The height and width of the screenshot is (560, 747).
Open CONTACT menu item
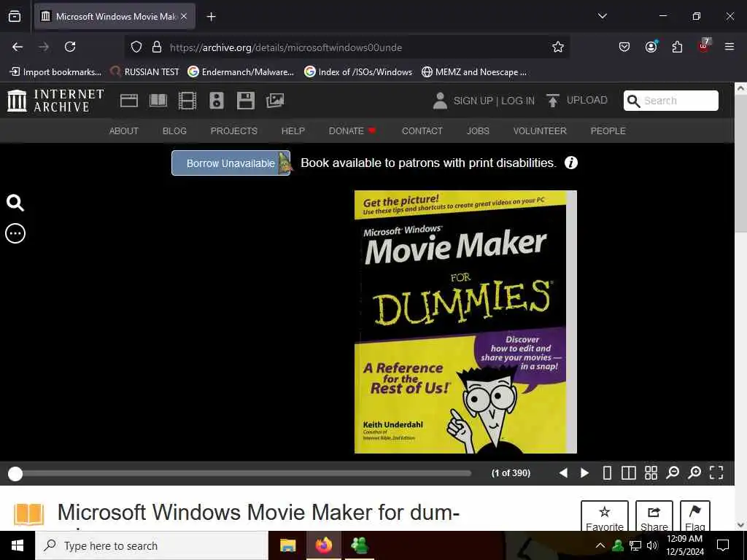pos(422,131)
